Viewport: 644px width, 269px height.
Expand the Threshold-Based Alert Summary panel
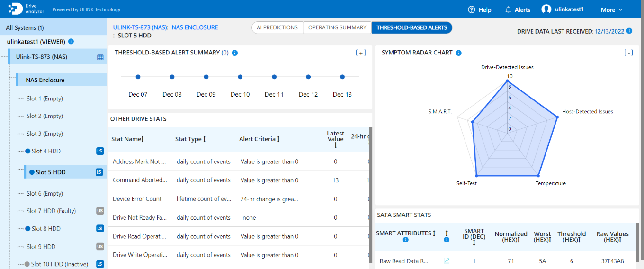[360, 53]
